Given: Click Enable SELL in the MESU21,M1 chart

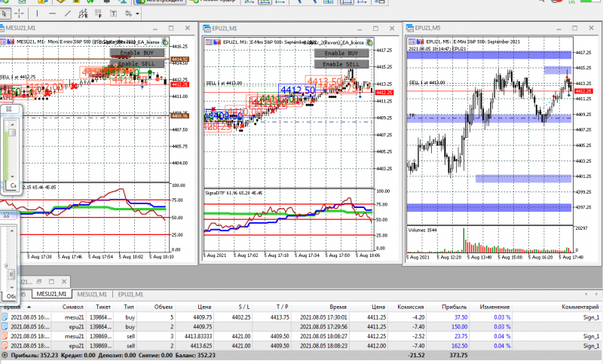Looking at the screenshot, I should [137, 63].
